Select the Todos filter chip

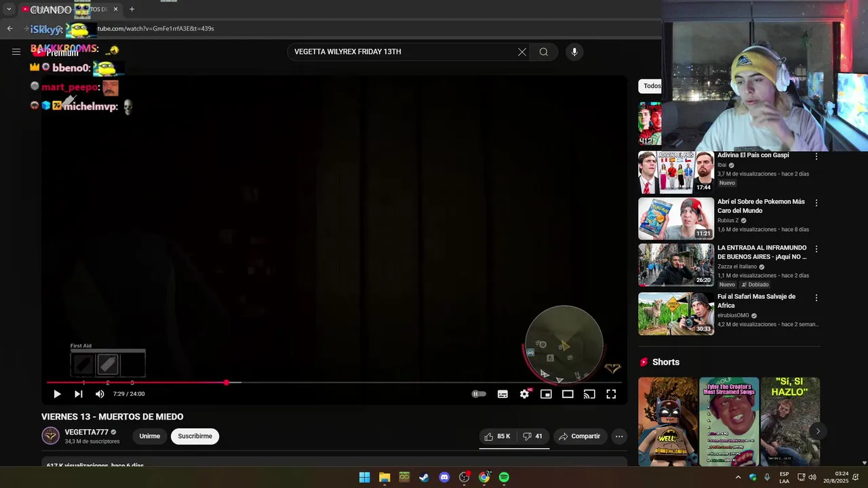tap(652, 86)
